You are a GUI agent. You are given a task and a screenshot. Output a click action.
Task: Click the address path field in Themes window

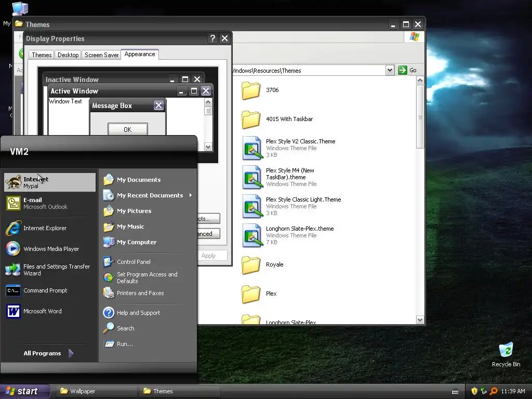[309, 71]
